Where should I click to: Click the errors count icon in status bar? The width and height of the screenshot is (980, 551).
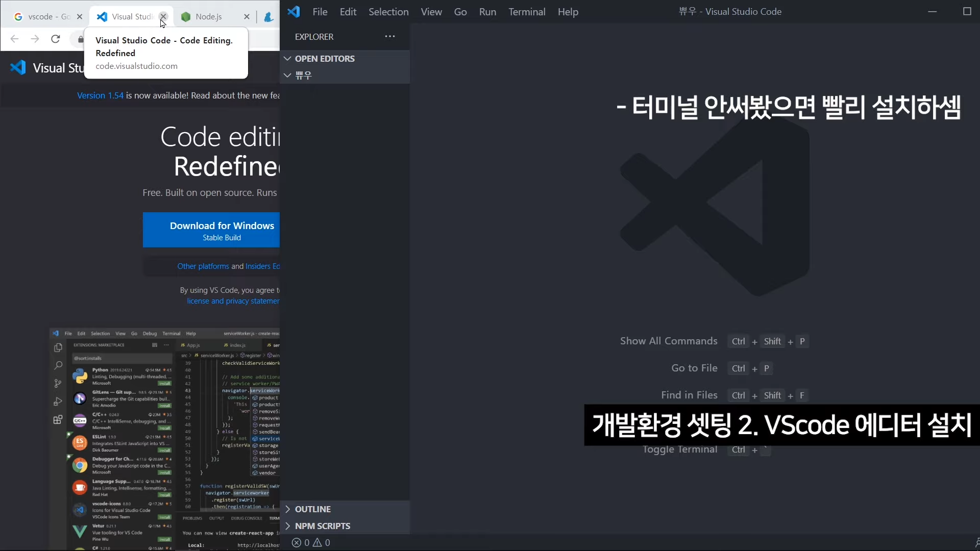297,543
